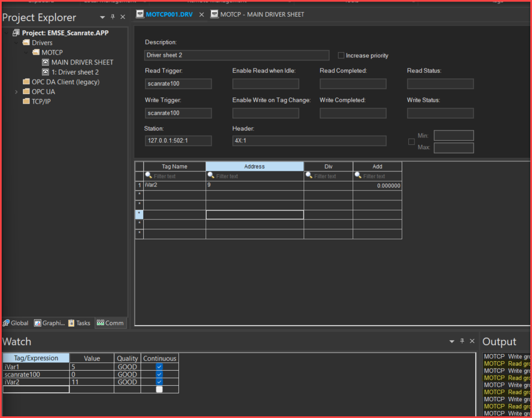Close the Project Explorer panel
Viewport: 532px width, 418px height.
click(x=123, y=17)
